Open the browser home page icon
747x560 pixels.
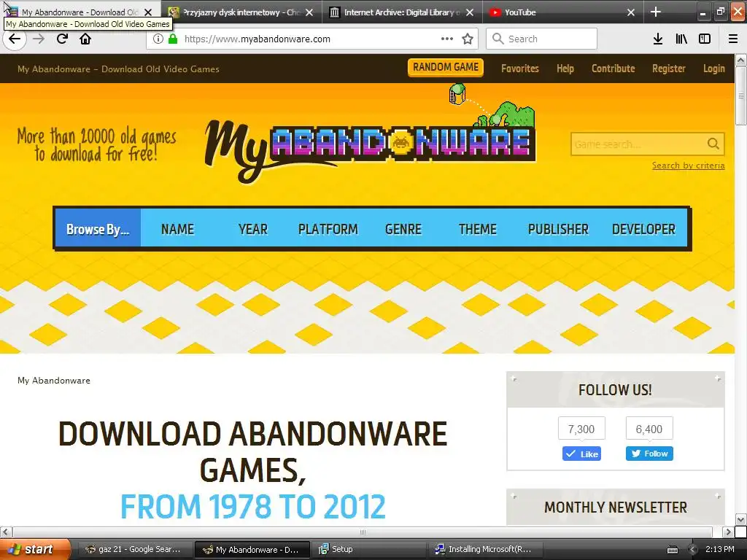pyautogui.click(x=85, y=39)
